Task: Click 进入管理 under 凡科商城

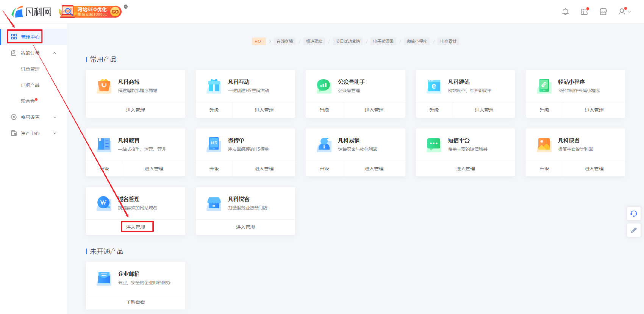Action: pyautogui.click(x=136, y=110)
